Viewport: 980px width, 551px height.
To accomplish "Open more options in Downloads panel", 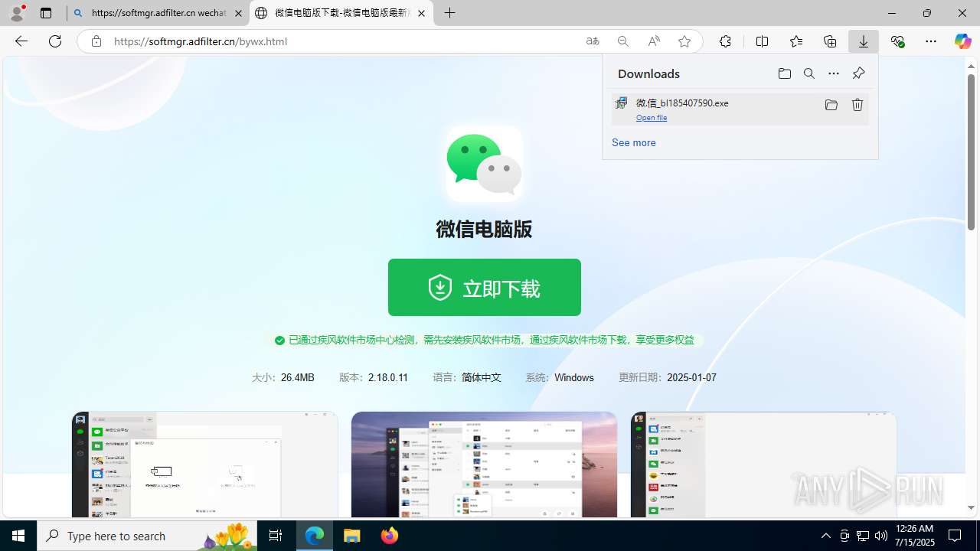I will coord(834,73).
